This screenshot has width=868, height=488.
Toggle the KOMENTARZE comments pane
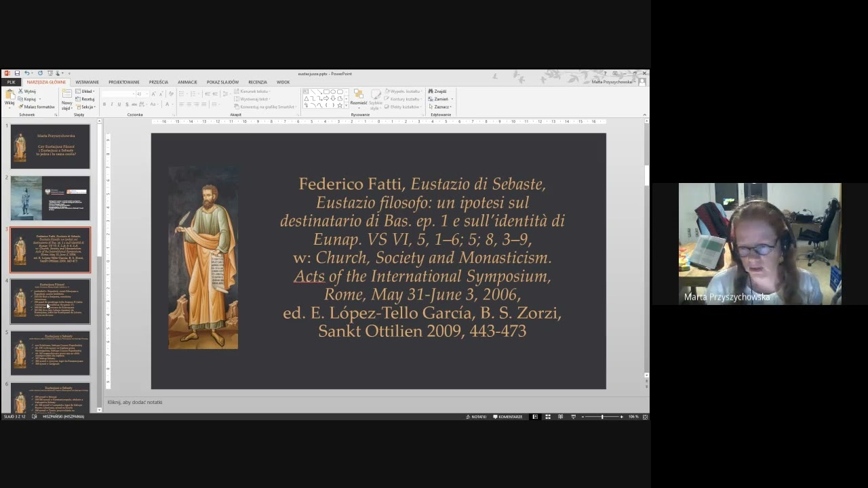pyautogui.click(x=508, y=417)
